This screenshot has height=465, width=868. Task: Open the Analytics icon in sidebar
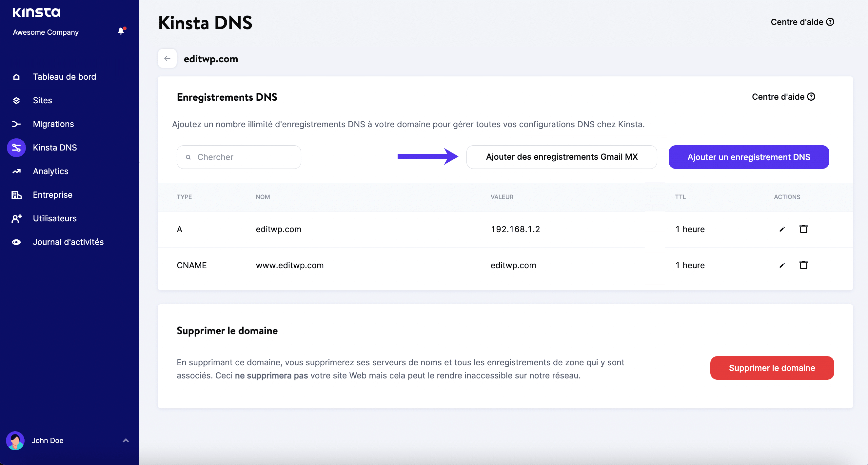click(16, 171)
